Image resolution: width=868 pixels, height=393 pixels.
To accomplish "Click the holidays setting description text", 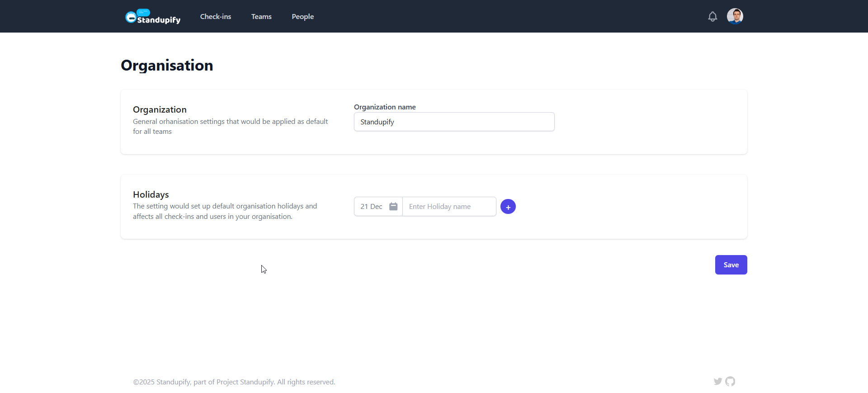I will [225, 211].
